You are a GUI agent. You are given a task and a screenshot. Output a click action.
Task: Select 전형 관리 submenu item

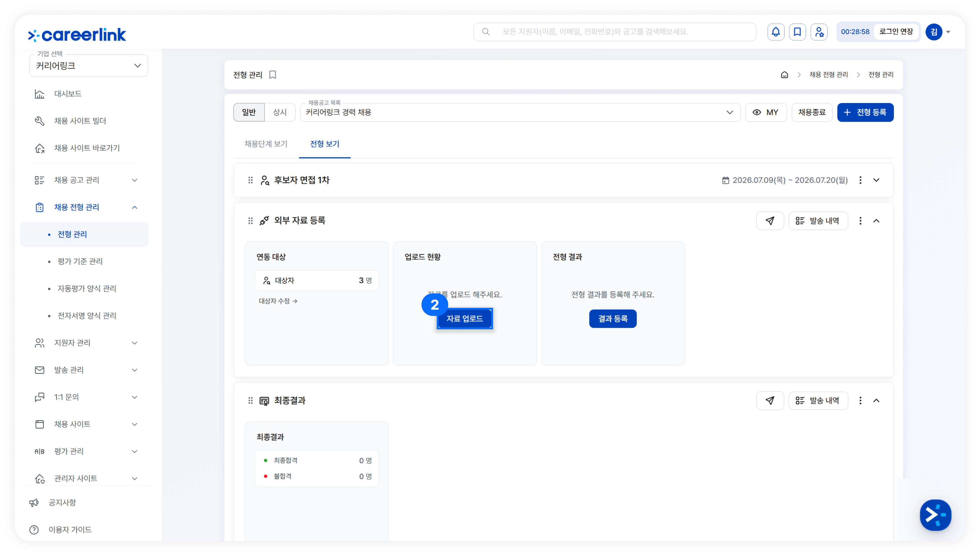[84, 234]
